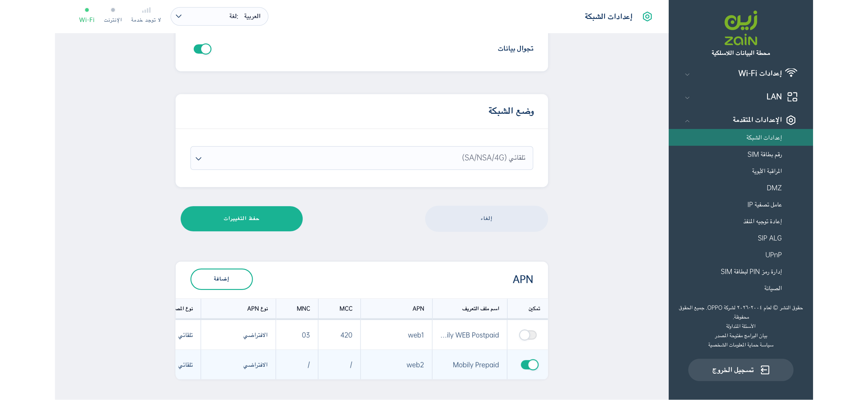Image resolution: width=868 pixels, height=400 pixels.
Task: Click the green save changes button
Action: click(x=241, y=219)
